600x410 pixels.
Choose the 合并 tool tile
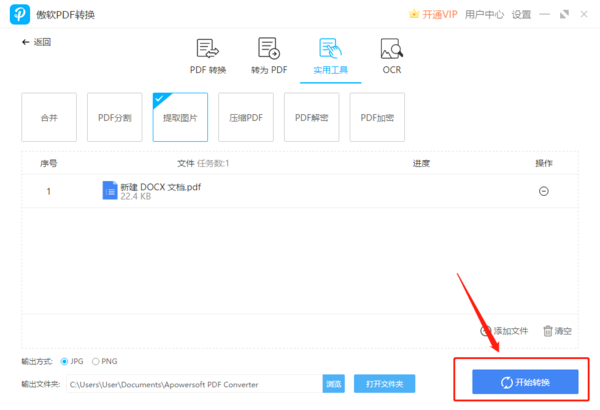click(x=49, y=117)
